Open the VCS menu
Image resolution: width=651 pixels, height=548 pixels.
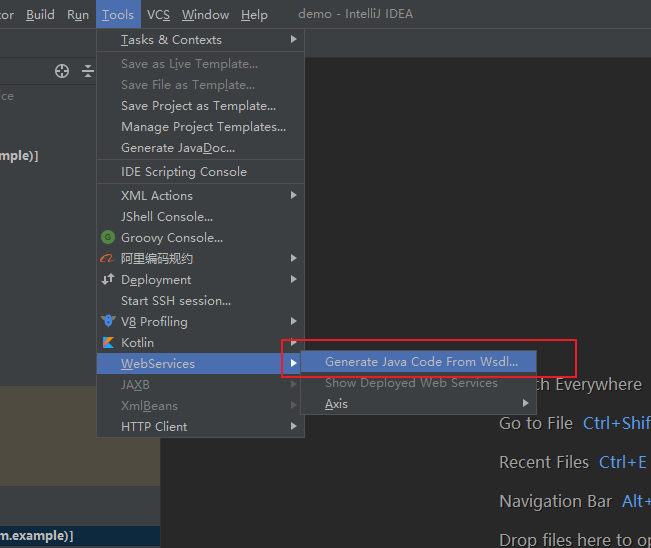[x=159, y=15]
